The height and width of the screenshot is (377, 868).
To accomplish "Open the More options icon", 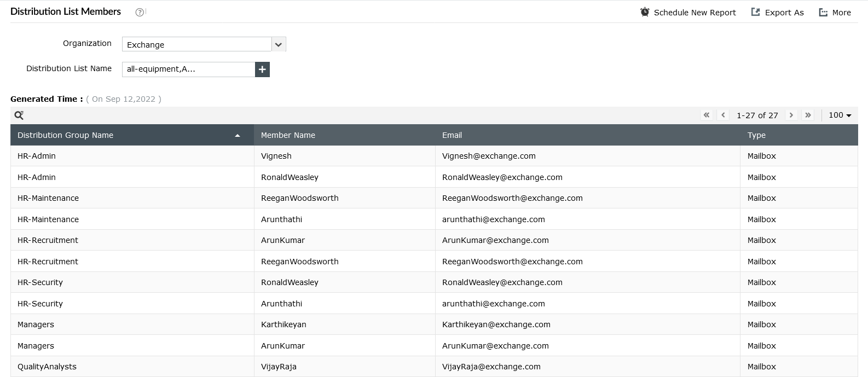I will [823, 12].
